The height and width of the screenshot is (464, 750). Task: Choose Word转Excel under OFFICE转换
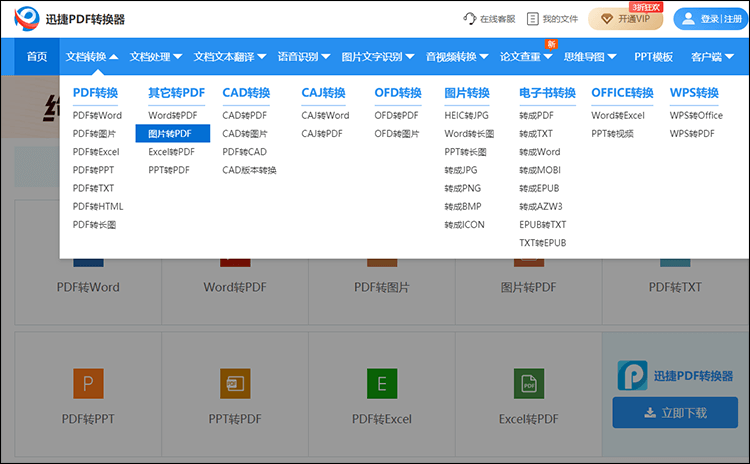coord(618,115)
